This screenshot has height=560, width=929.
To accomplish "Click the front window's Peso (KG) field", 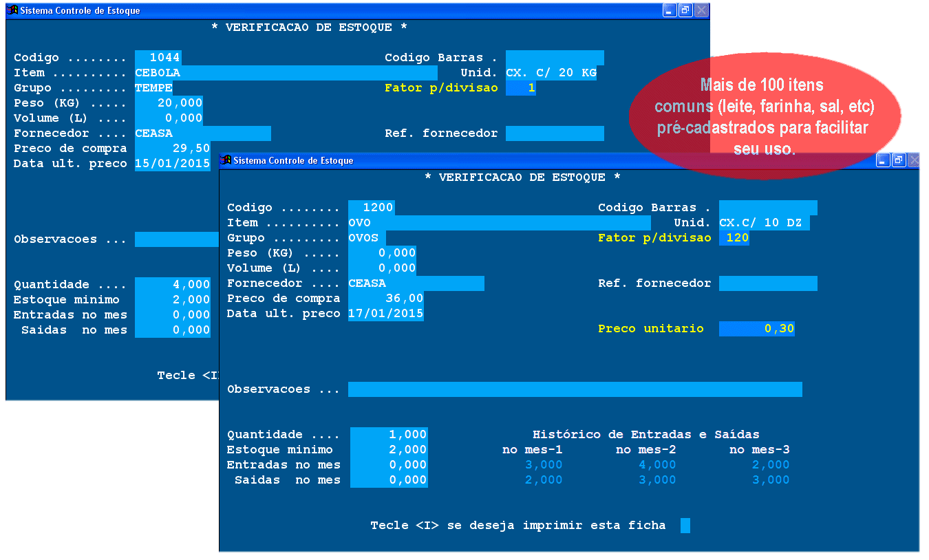I will point(383,253).
